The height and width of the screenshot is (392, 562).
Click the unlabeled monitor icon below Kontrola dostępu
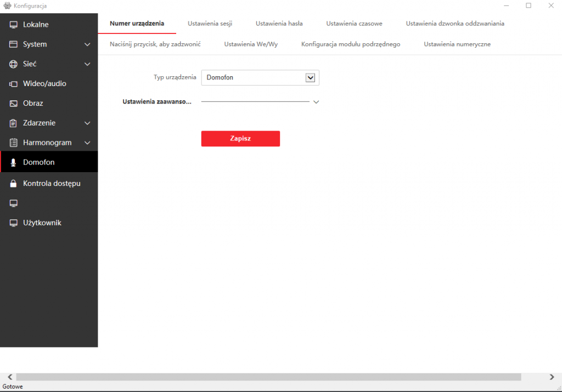coord(12,203)
